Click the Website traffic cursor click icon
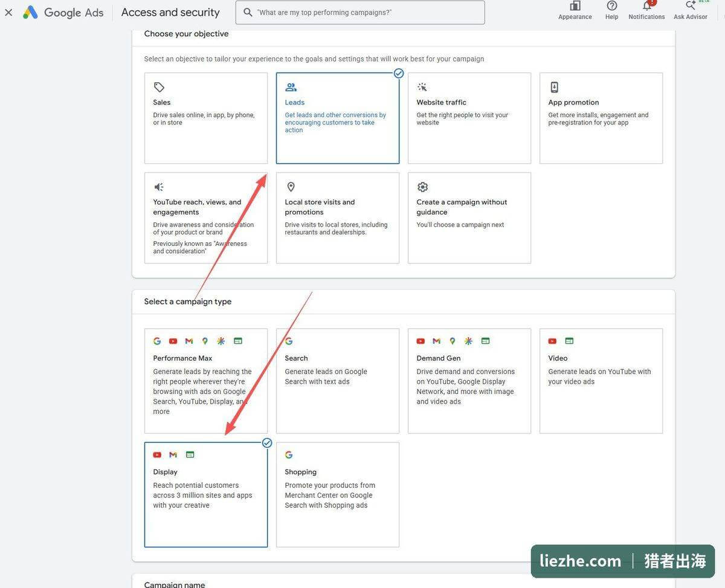The height and width of the screenshot is (588, 725). pos(422,87)
